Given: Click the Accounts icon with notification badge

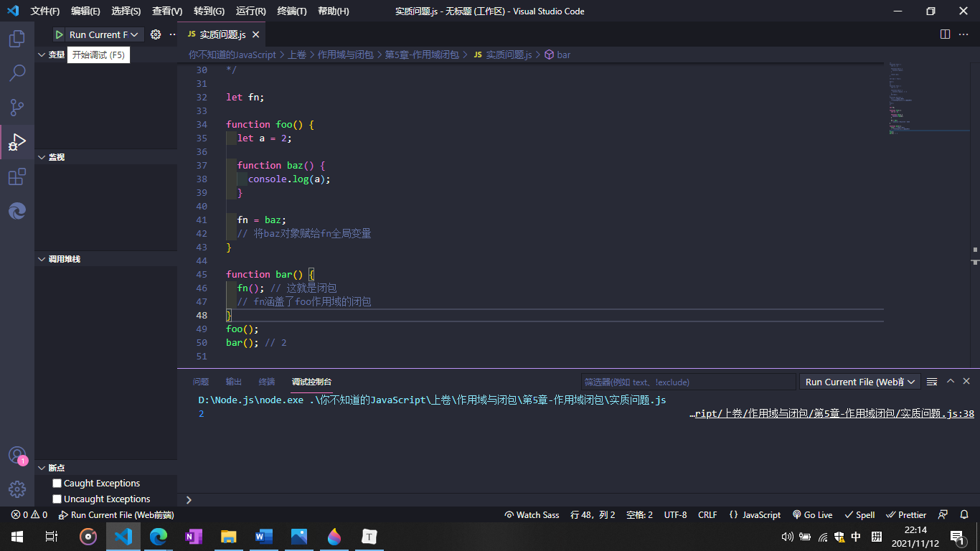Looking at the screenshot, I should (16, 455).
